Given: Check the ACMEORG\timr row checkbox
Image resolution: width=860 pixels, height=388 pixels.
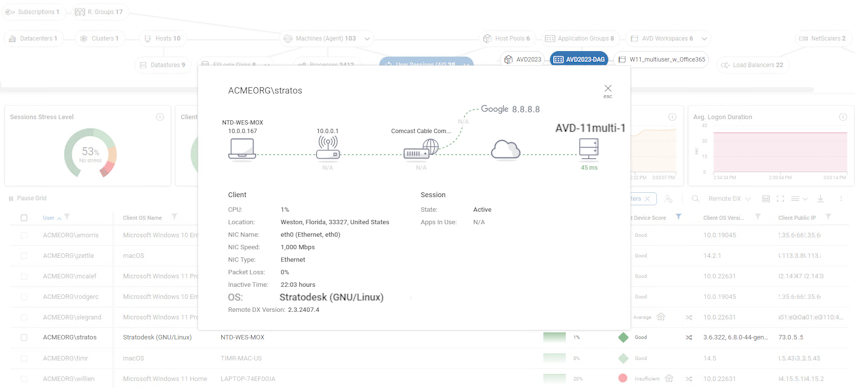Looking at the screenshot, I should pos(24,358).
